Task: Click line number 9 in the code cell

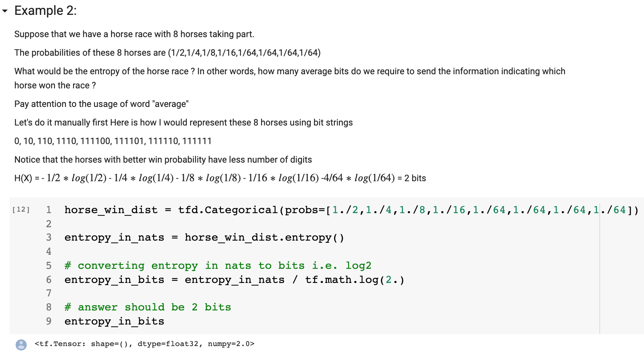Action: click(49, 321)
